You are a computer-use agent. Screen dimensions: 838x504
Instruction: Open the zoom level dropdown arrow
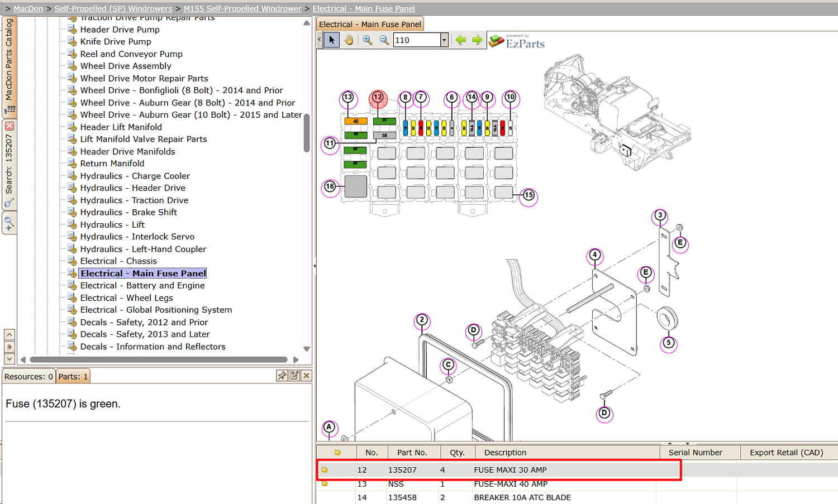(x=444, y=40)
